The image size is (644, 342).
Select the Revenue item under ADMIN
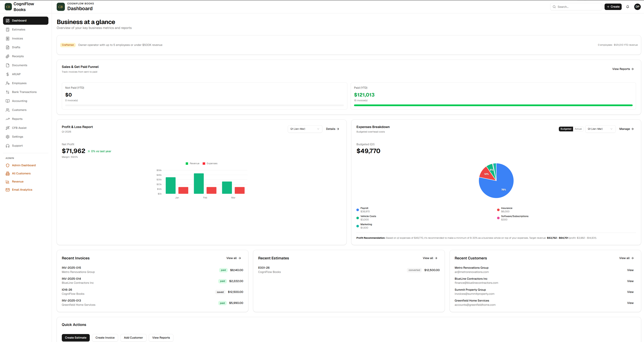pos(18,181)
